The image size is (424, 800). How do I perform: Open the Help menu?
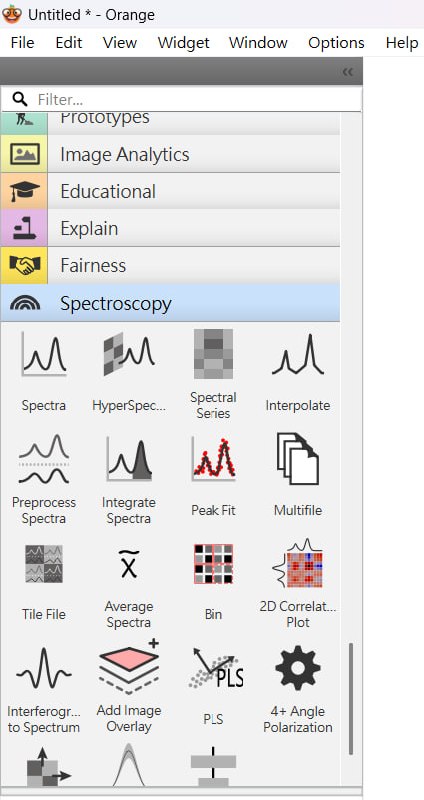coord(402,42)
